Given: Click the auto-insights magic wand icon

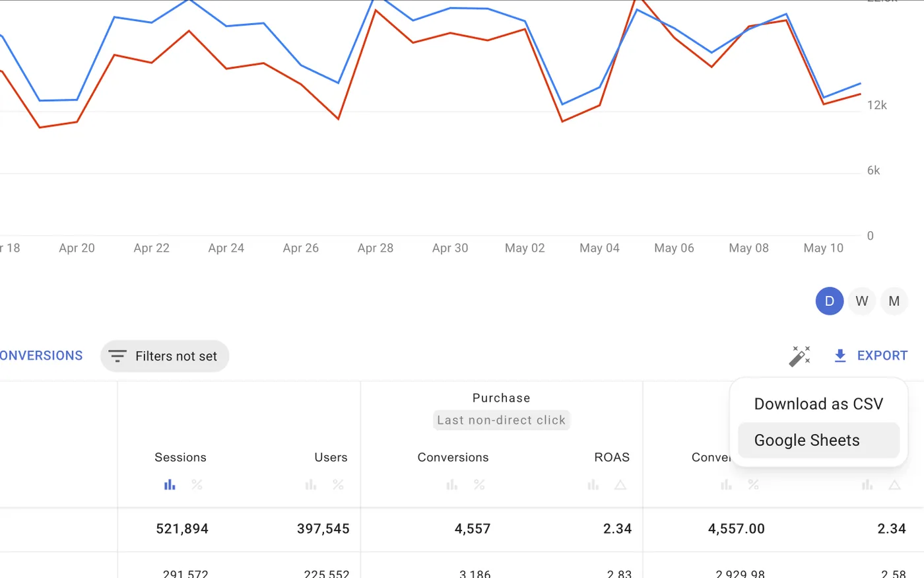Looking at the screenshot, I should click(x=800, y=355).
